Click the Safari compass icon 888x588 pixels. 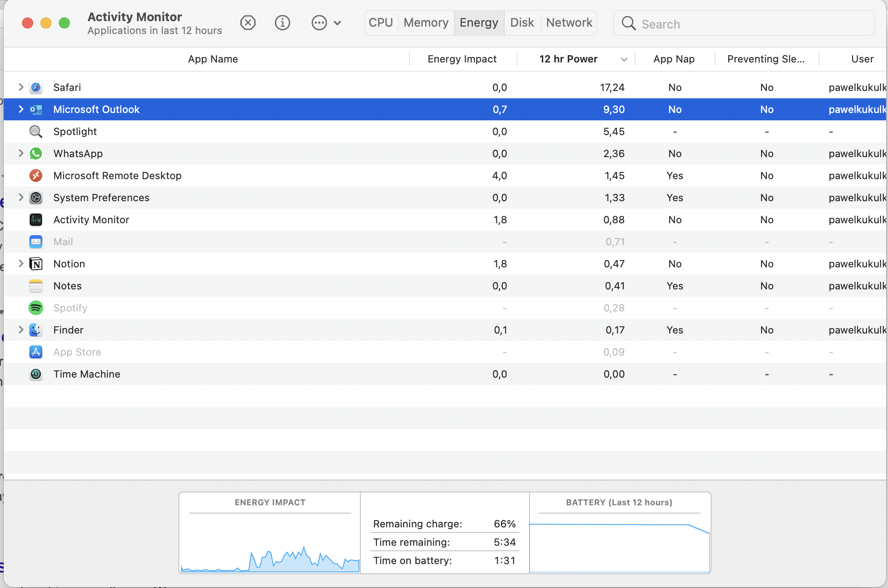pyautogui.click(x=36, y=87)
